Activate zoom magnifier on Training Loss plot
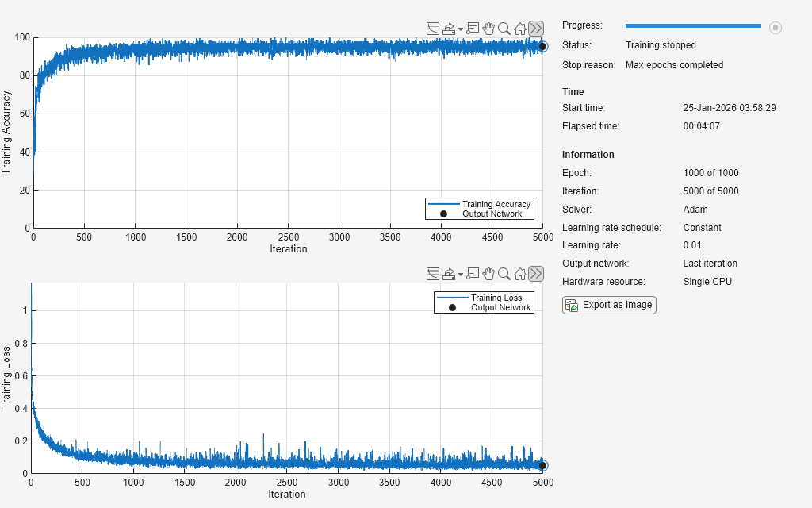This screenshot has height=508, width=812. tap(504, 274)
